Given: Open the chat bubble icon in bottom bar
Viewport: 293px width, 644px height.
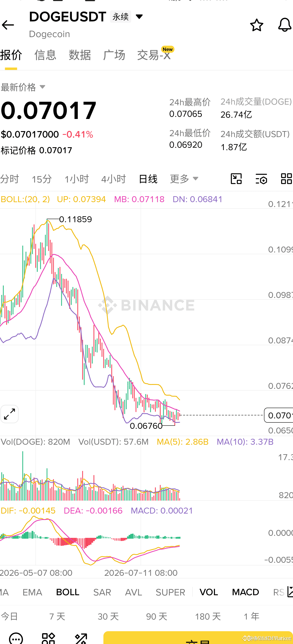Looking at the screenshot, I should click(16, 638).
